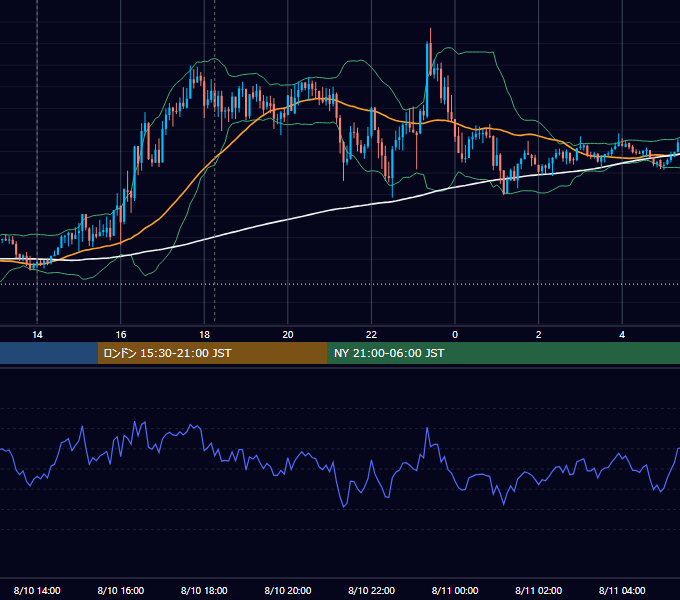Click the 8/10 18:00 label on indicator axis
The height and width of the screenshot is (600, 680).
(x=204, y=590)
